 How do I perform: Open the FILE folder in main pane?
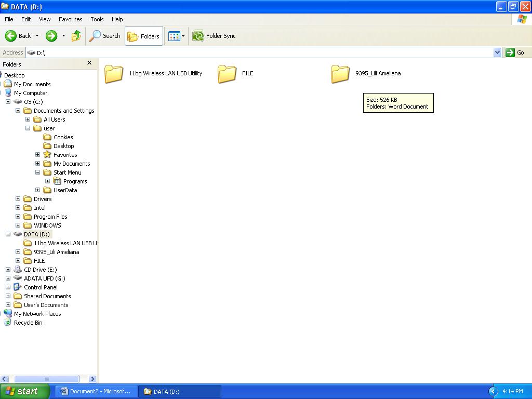click(x=227, y=73)
